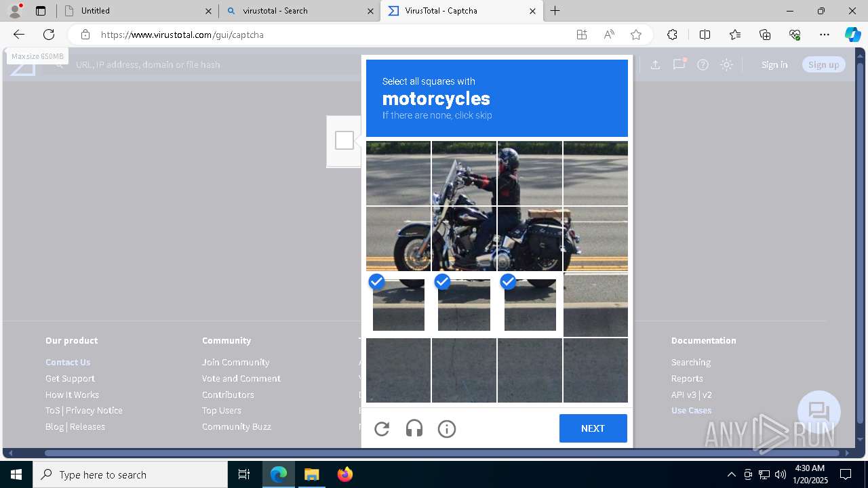Open the browser apps icon in address bar
The width and height of the screenshot is (868, 488).
point(582,35)
